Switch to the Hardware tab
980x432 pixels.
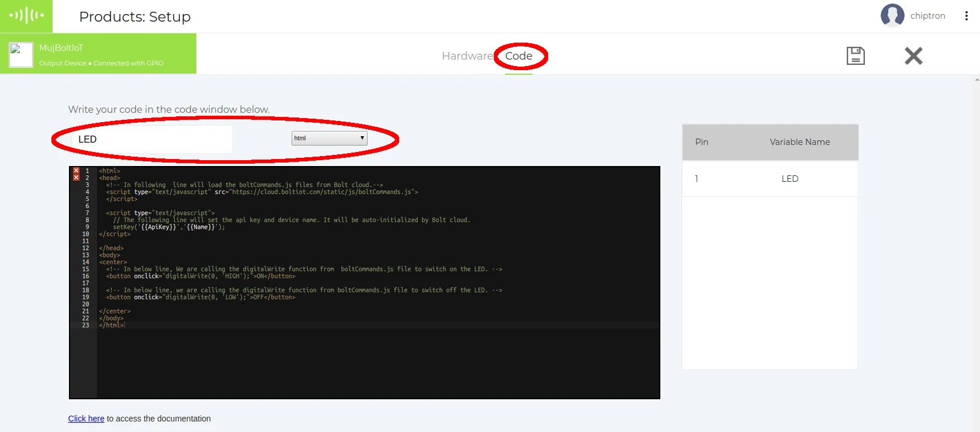coord(468,56)
